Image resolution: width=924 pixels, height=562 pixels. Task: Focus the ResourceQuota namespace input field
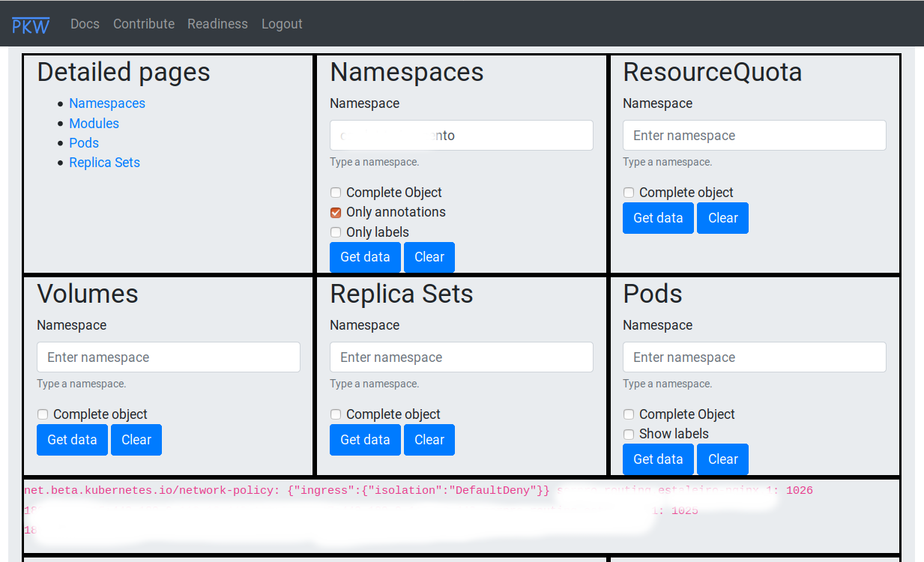pyautogui.click(x=755, y=136)
